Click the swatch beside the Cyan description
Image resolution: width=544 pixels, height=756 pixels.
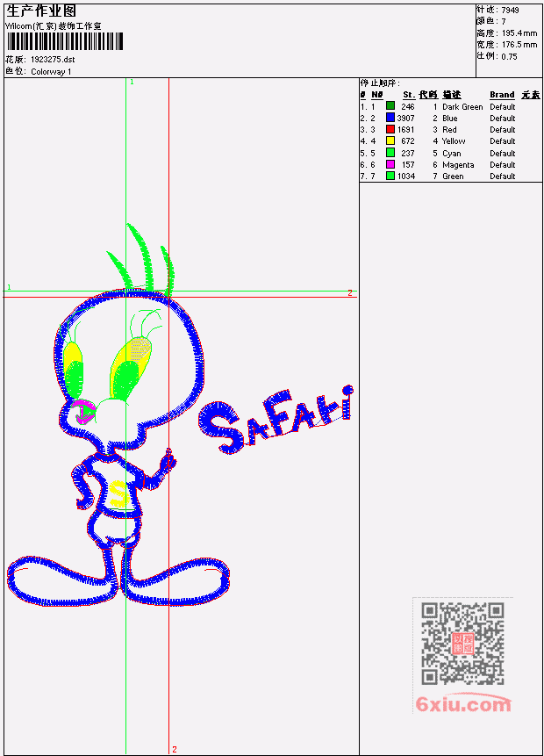point(390,153)
